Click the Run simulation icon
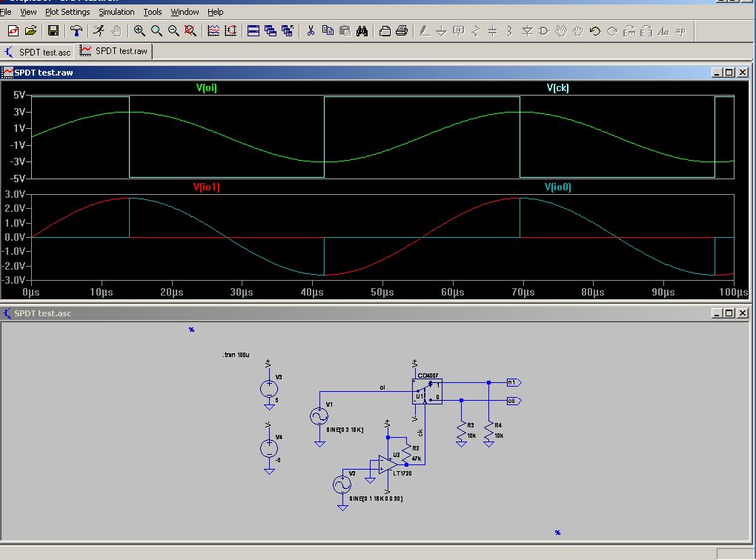This screenshot has width=756, height=560. tap(99, 30)
